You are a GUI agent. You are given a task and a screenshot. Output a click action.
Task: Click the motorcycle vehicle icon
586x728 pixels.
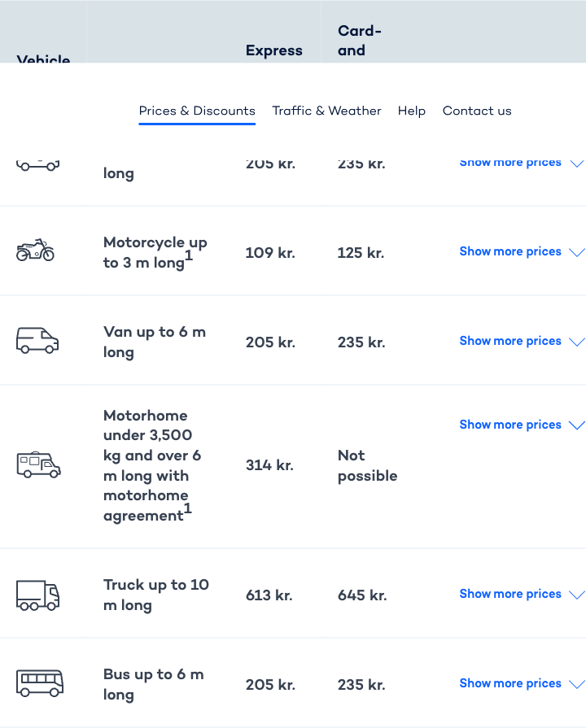pos(36,251)
